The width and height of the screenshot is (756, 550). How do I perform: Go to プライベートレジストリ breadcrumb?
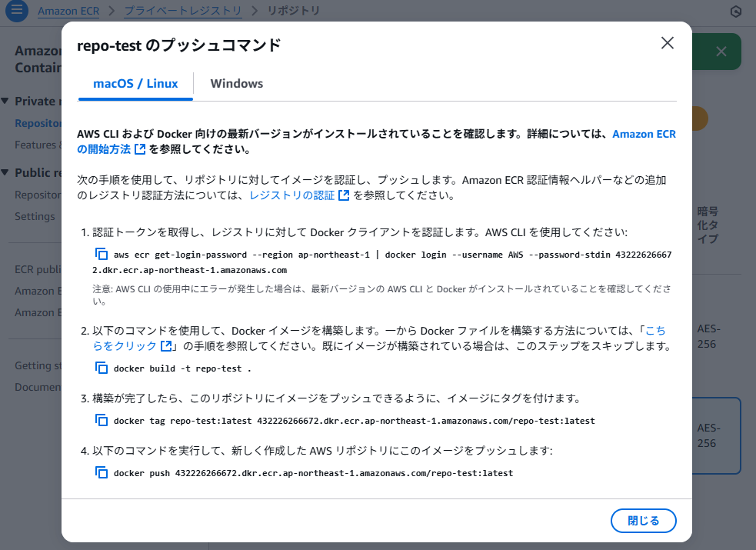(x=183, y=11)
